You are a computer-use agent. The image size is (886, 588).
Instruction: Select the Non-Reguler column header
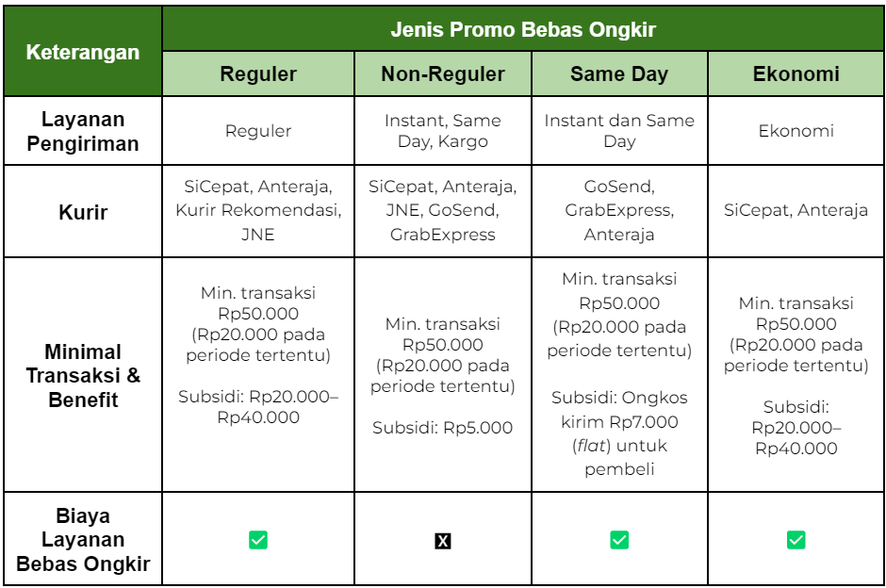[442, 74]
